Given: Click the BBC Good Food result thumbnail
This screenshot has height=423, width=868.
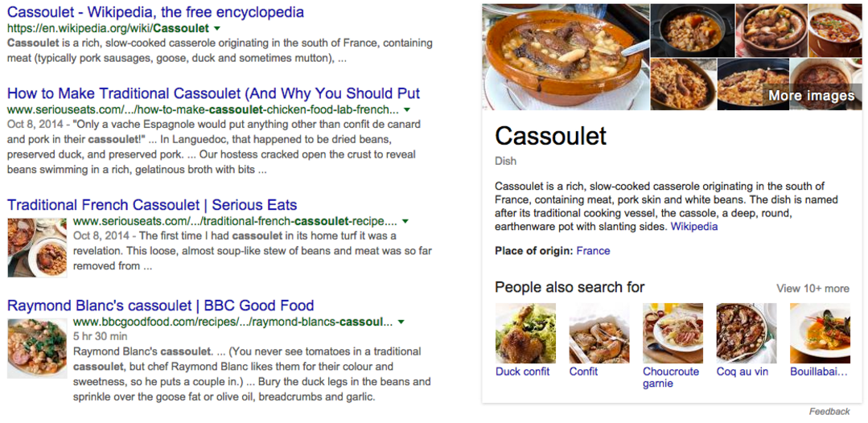Looking at the screenshot, I should (37, 348).
